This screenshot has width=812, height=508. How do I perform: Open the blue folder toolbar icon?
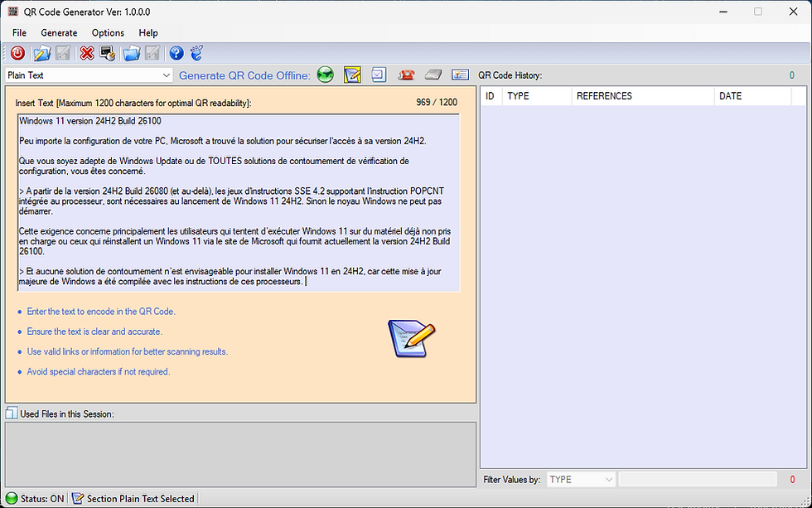click(x=132, y=53)
